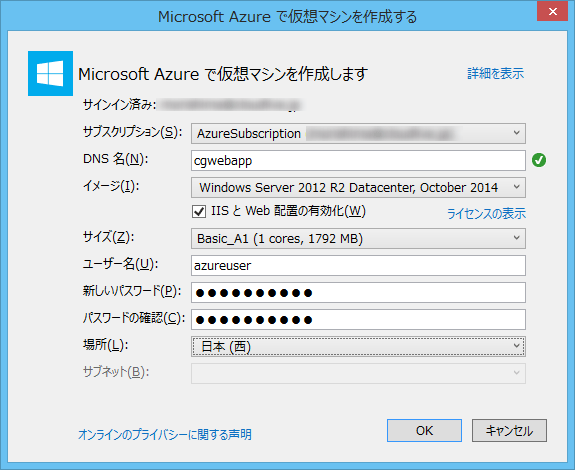The image size is (575, 470).
Task: Click the disabled サブネット dropdown
Action: 358,373
